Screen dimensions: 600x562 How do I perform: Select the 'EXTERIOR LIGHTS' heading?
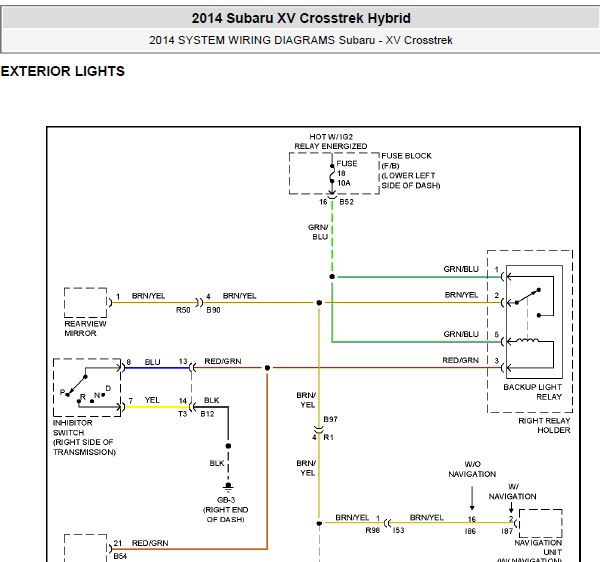[63, 71]
